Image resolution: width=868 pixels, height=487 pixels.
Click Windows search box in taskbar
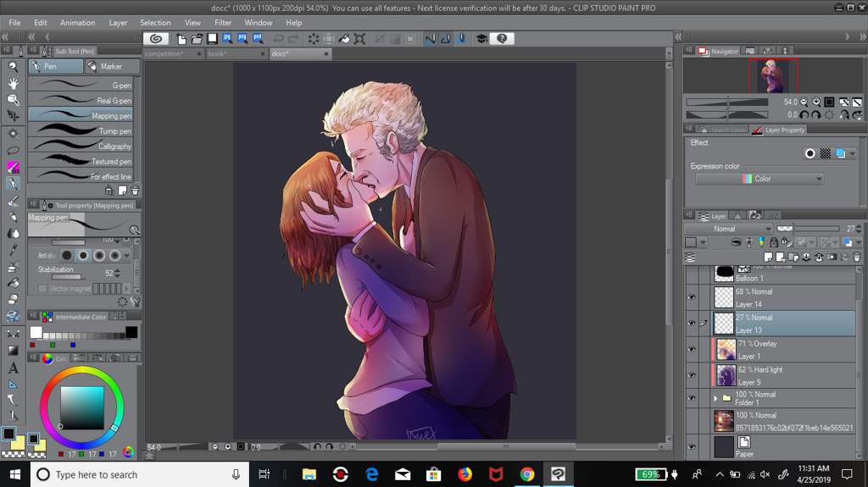coord(140,474)
